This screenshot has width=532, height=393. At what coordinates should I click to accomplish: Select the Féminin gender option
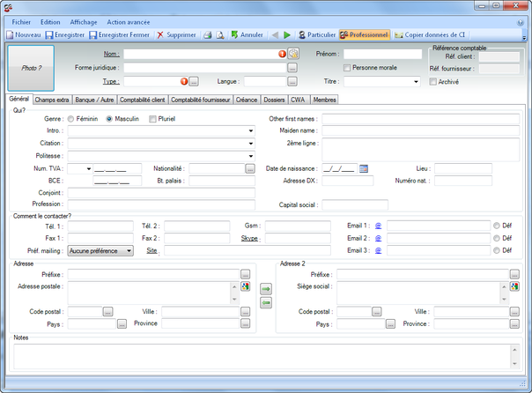pyautogui.click(x=71, y=118)
